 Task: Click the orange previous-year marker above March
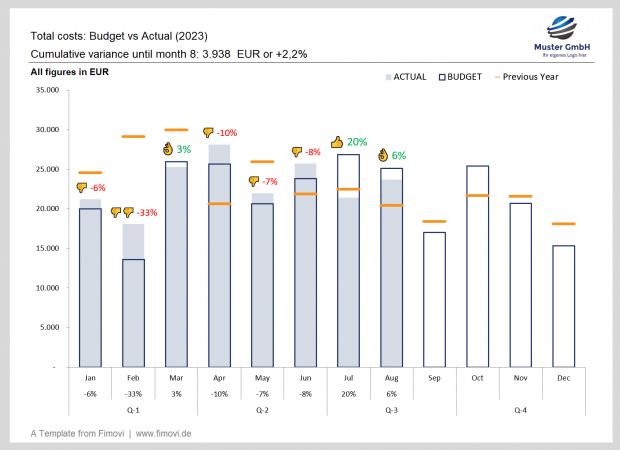(176, 130)
